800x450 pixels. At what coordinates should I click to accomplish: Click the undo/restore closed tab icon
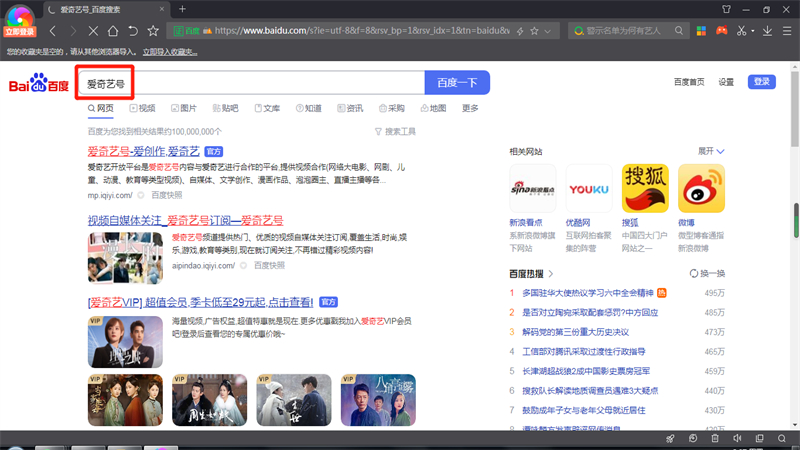pyautogui.click(x=133, y=31)
